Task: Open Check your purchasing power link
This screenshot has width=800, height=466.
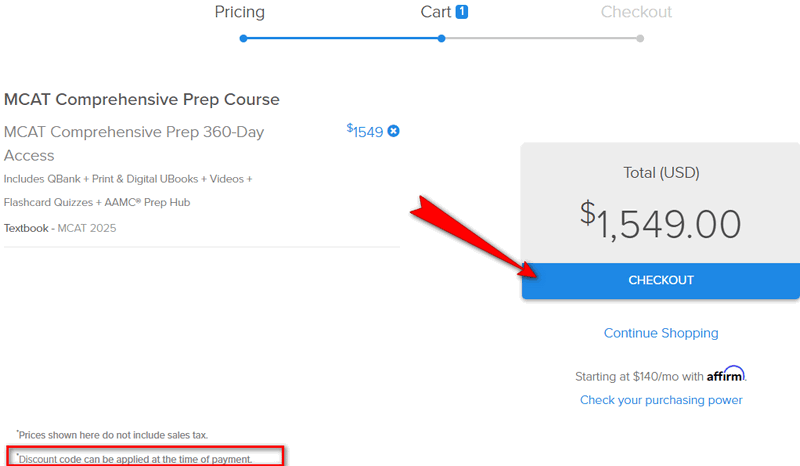Action: [x=661, y=400]
